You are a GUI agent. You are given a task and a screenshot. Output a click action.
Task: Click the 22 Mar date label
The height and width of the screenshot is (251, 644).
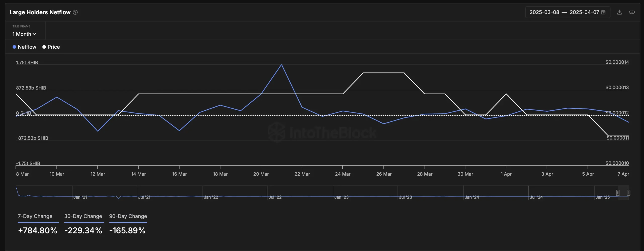point(302,174)
